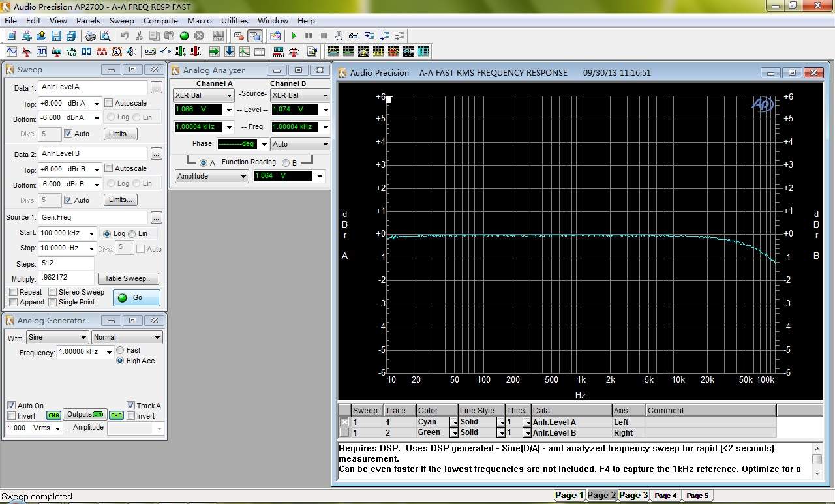Image resolution: width=835 pixels, height=504 pixels.
Task: Open Solid line style dropdown for Green trace
Action: [501, 432]
